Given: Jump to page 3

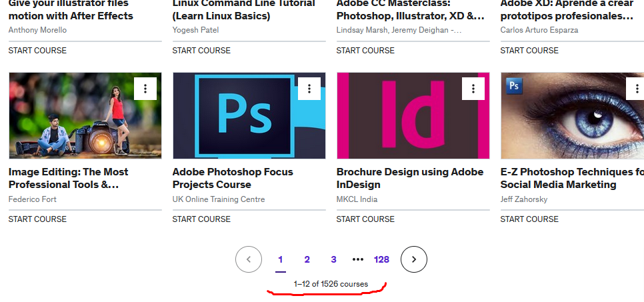Looking at the screenshot, I should pos(333,260).
